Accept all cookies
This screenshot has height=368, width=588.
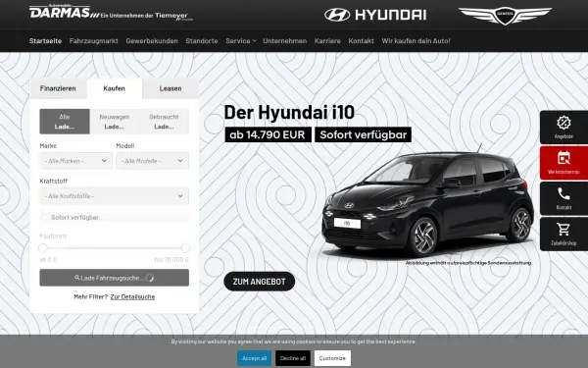point(254,358)
